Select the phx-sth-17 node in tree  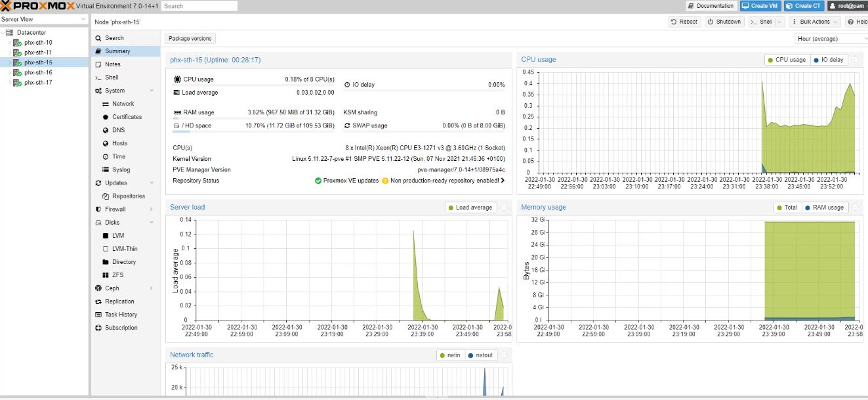(38, 83)
